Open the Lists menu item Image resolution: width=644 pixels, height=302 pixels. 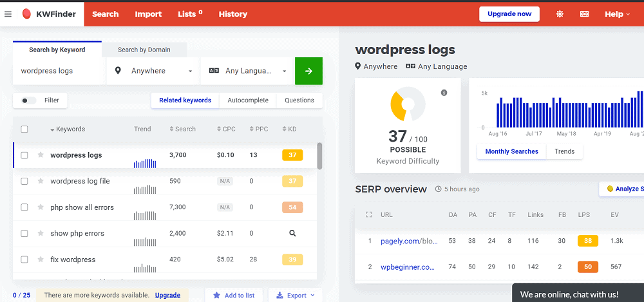point(190,14)
